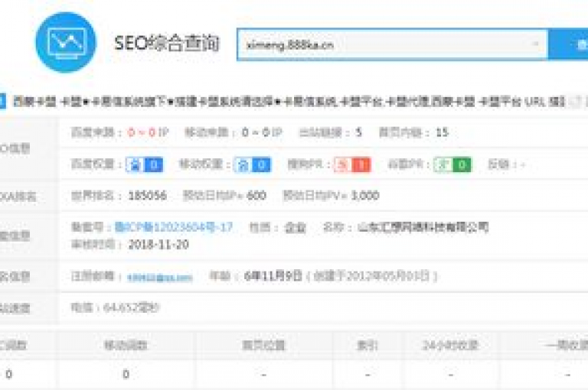This screenshot has width=588, height=390.
Task: Click the estimated daily PV value 3,000
Action: pyautogui.click(x=365, y=196)
